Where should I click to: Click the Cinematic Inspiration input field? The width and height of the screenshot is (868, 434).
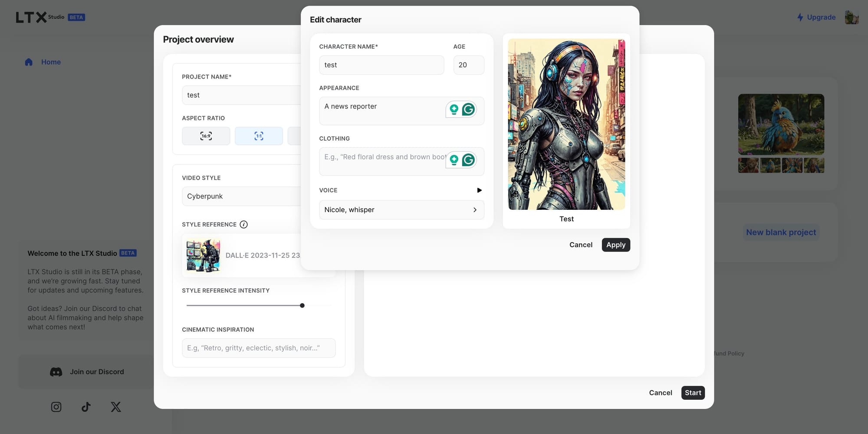tap(259, 348)
